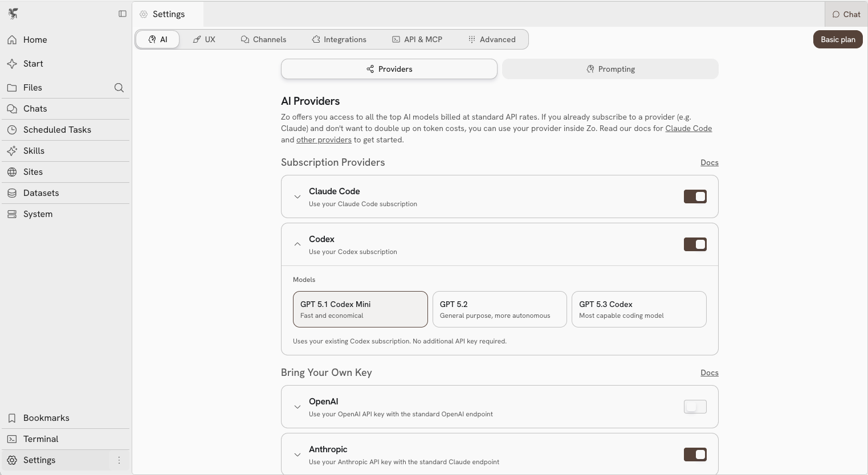Screen dimensions: 868x475
Task: Open Docs link for Bring Your Own Key
Action: tap(710, 372)
